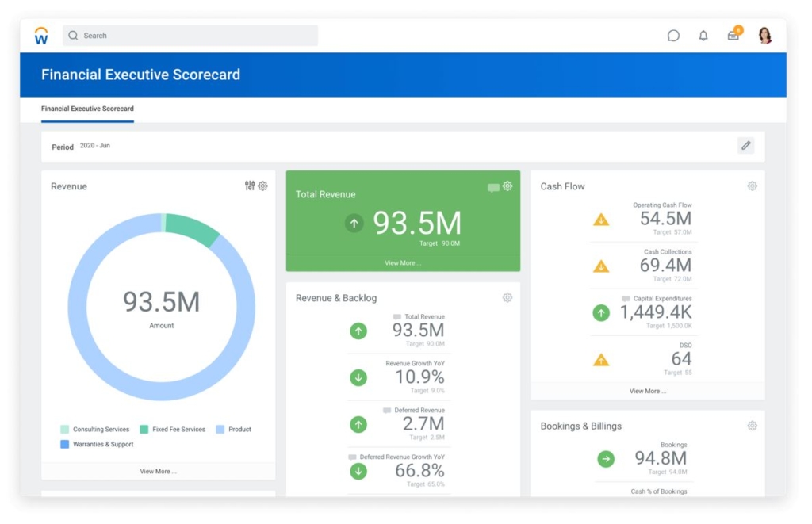Expand View More on the Cash Flow card
Image resolution: width=812 pixels, height=524 pixels.
click(647, 391)
